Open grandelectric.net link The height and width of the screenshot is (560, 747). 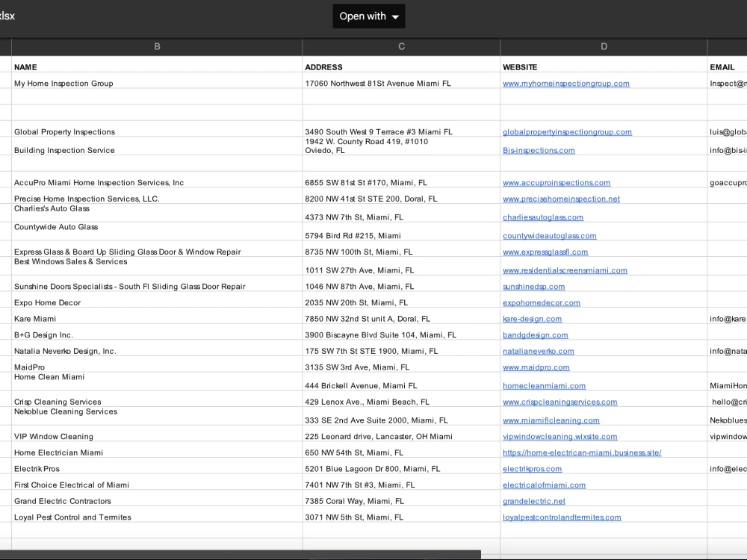point(534,502)
